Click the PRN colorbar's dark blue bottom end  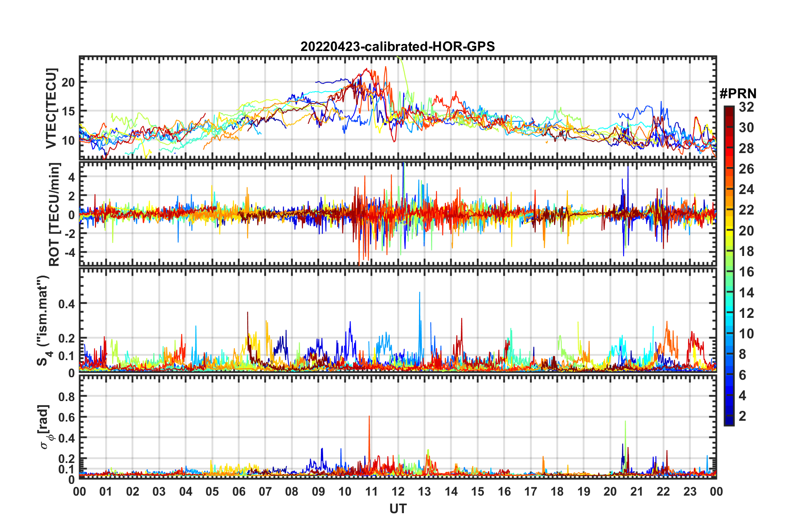pyautogui.click(x=729, y=422)
